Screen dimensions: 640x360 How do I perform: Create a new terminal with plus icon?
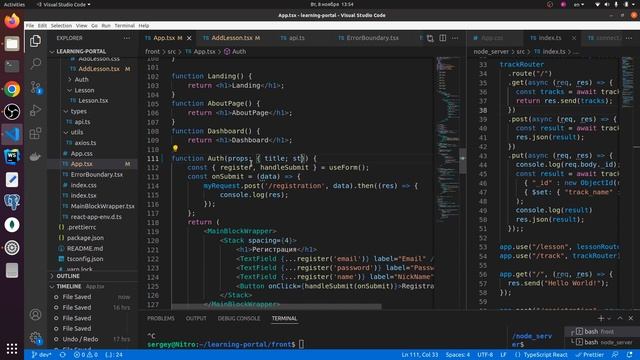(600, 318)
